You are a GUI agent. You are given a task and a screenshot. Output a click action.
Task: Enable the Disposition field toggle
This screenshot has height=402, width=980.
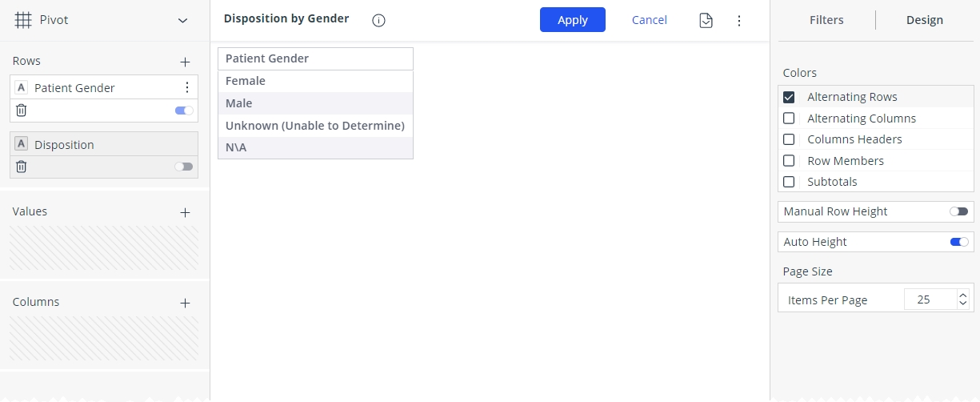click(184, 167)
